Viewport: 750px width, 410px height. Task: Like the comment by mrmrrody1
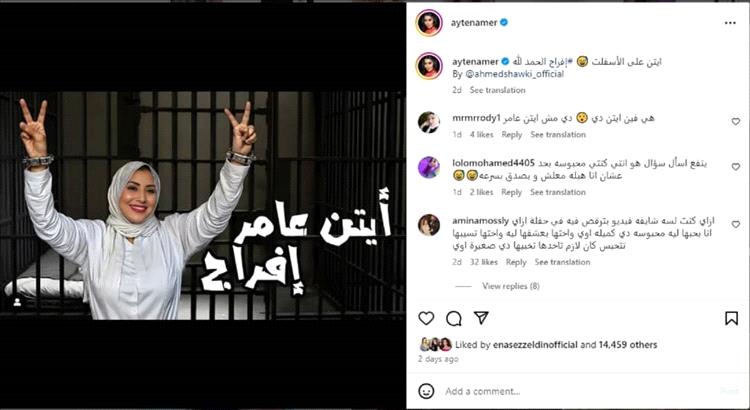(736, 122)
